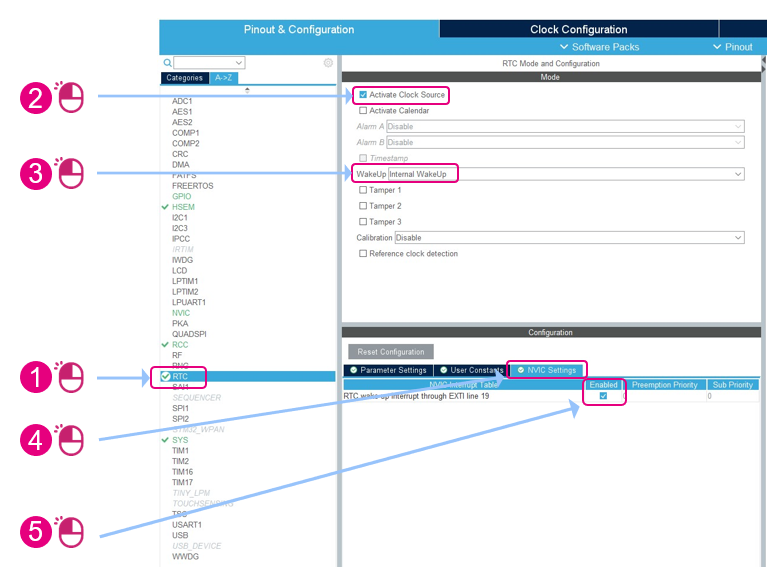Viewport: 775px width, 576px height.
Task: Select WWDG in the peripheral list
Action: pos(185,557)
